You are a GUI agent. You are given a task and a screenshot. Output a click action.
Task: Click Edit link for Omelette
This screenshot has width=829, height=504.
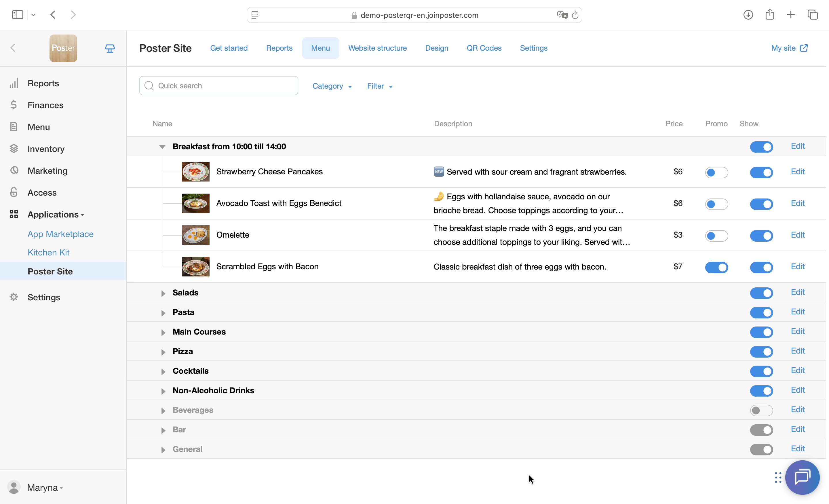[797, 235]
